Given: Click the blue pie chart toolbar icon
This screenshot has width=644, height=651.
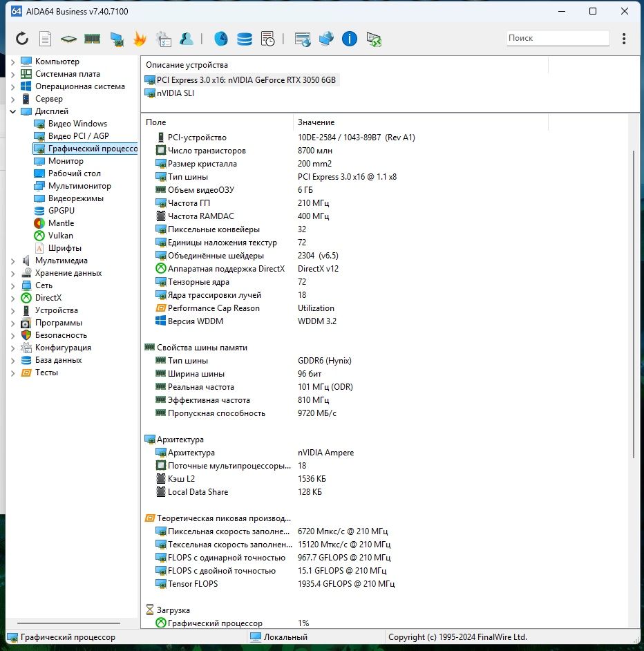Looking at the screenshot, I should [x=221, y=39].
